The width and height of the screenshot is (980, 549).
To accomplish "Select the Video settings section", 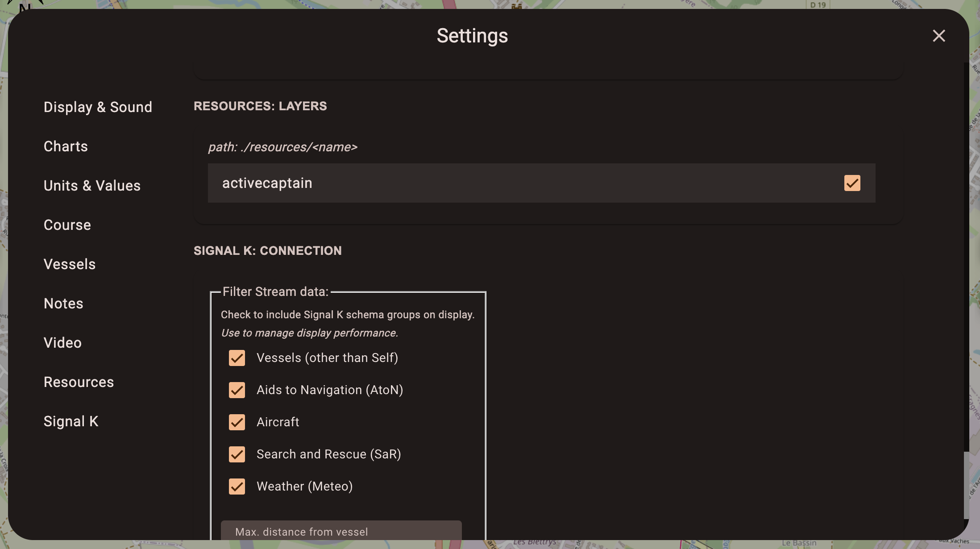I will coord(62,343).
